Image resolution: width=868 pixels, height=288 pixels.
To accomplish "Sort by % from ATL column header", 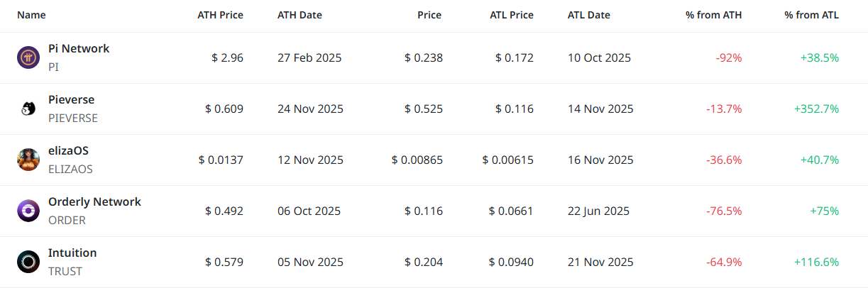I will tap(811, 15).
